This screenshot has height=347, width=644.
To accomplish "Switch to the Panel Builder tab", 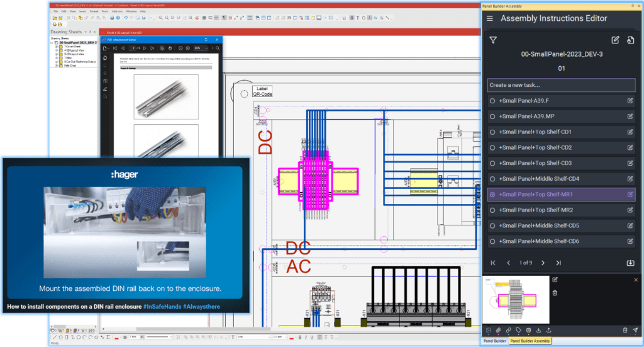I will coord(495,341).
